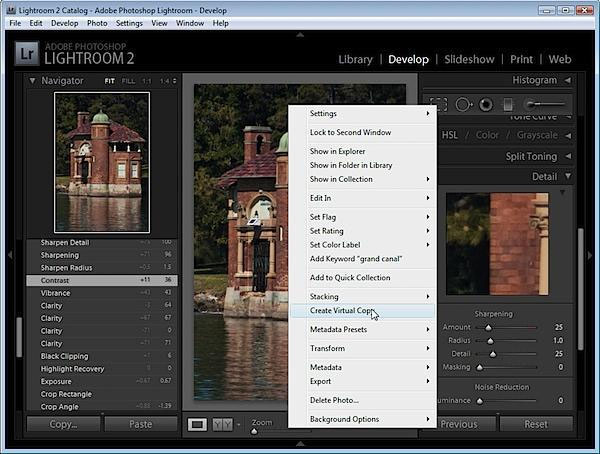Image resolution: width=600 pixels, height=454 pixels.
Task: Collapse the Navigator panel triangle
Action: point(33,81)
